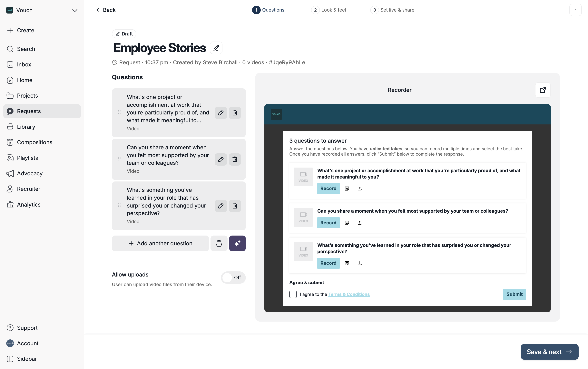Delete the first question with trash icon

[x=235, y=113]
